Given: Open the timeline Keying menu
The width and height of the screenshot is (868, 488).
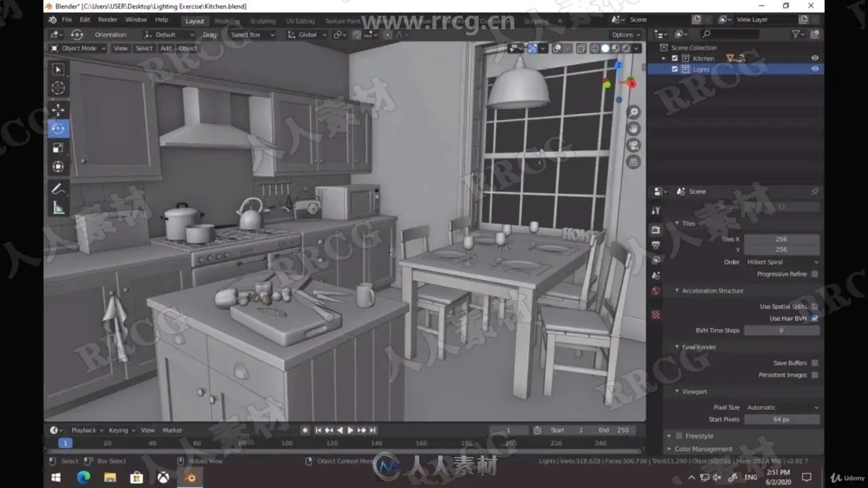Looking at the screenshot, I should point(121,430).
